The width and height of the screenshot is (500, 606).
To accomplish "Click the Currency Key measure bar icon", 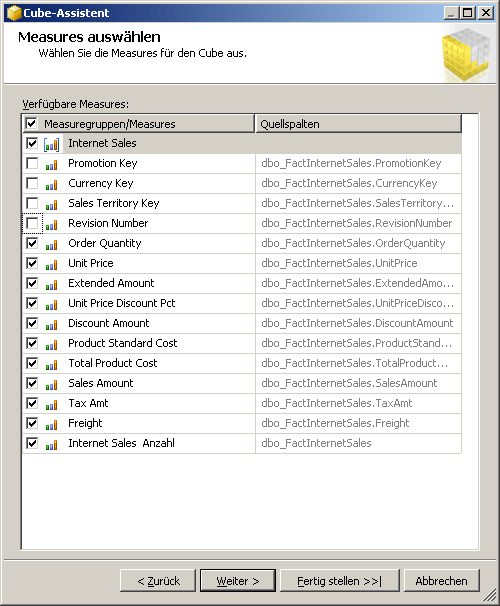I will pos(51,185).
